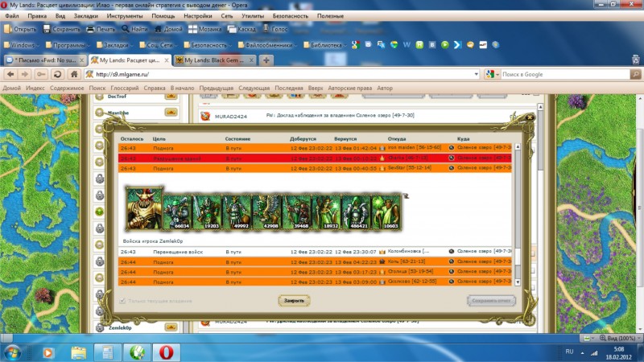Expand the Библиотека bookmarks folder

325,45
